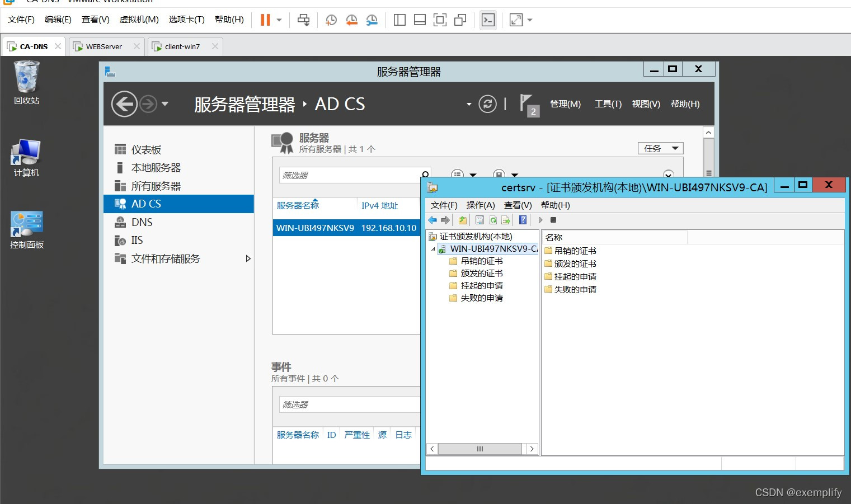Image resolution: width=851 pixels, height=504 pixels.
Task: Take a snapshot of the virtual machine
Action: click(331, 20)
